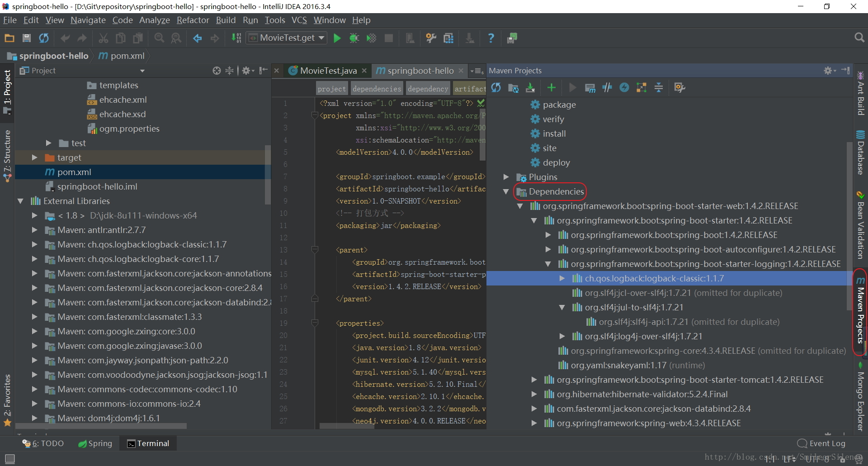Open the Terminal tool window
The height and width of the screenshot is (466, 868).
(x=148, y=443)
